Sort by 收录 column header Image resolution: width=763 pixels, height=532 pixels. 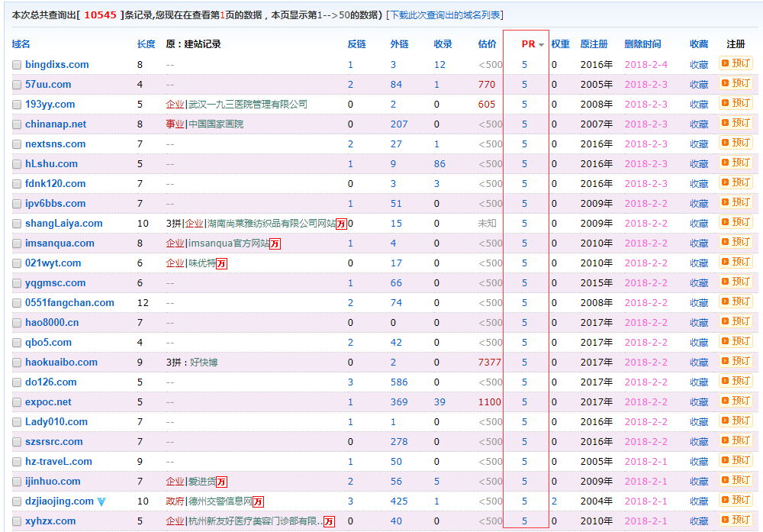443,44
